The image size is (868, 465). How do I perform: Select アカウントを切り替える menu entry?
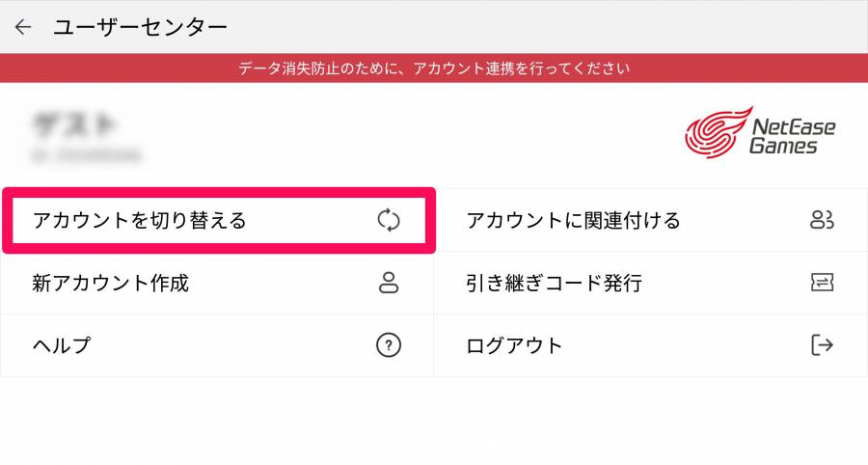pyautogui.click(x=219, y=220)
